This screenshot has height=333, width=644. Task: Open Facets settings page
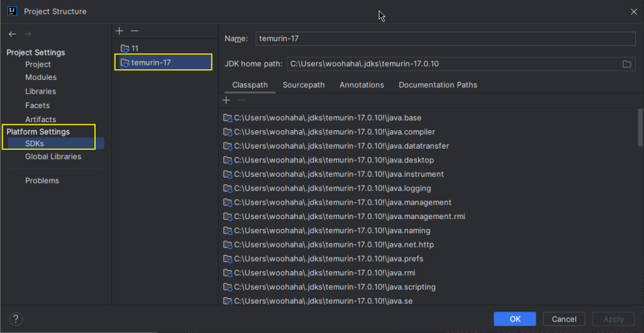(37, 105)
